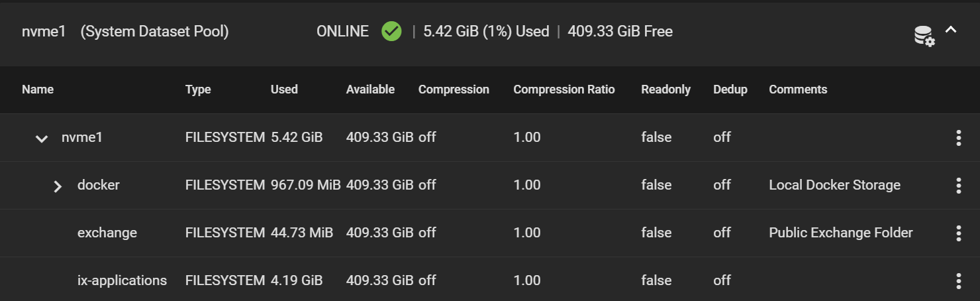Click the Comments column header
Screen dimensions: 980x301
point(798,90)
